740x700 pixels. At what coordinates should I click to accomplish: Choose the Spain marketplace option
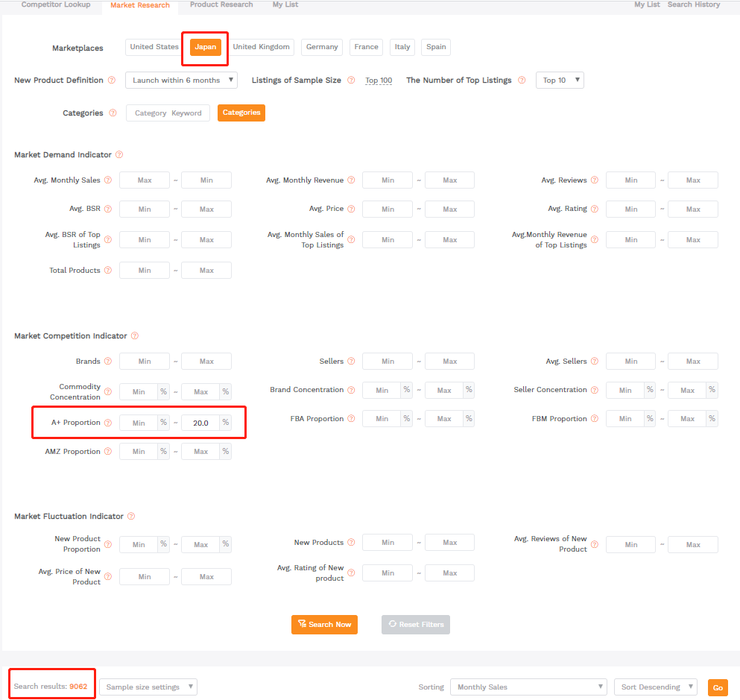point(436,47)
